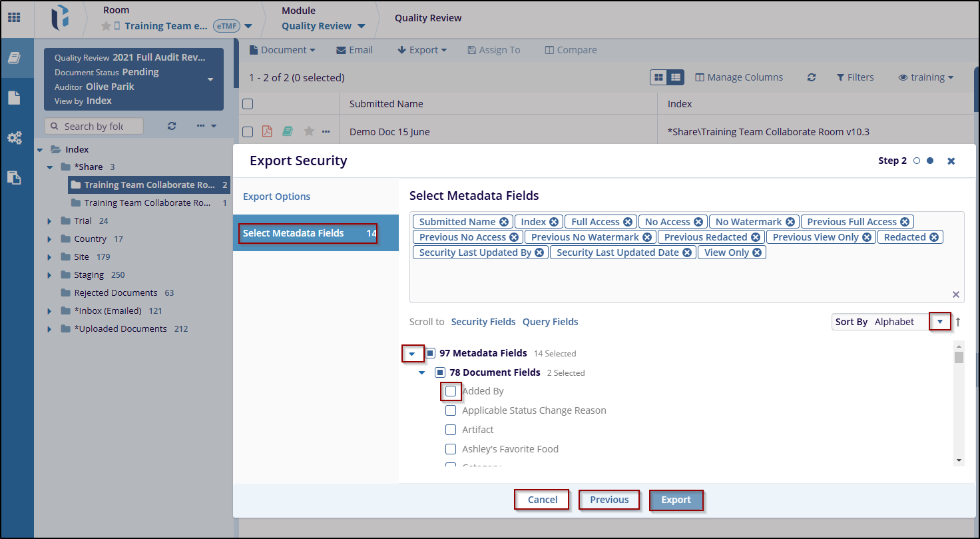Jump to Security Fields link
Viewport: 980px width, 539px height.
tap(483, 322)
